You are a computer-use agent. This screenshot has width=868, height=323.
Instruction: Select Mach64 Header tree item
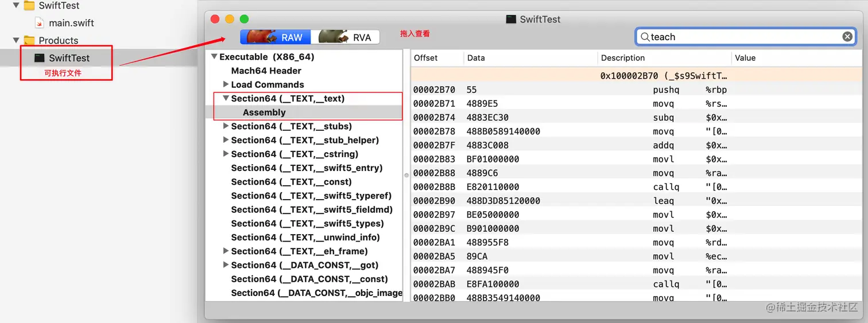pos(266,71)
